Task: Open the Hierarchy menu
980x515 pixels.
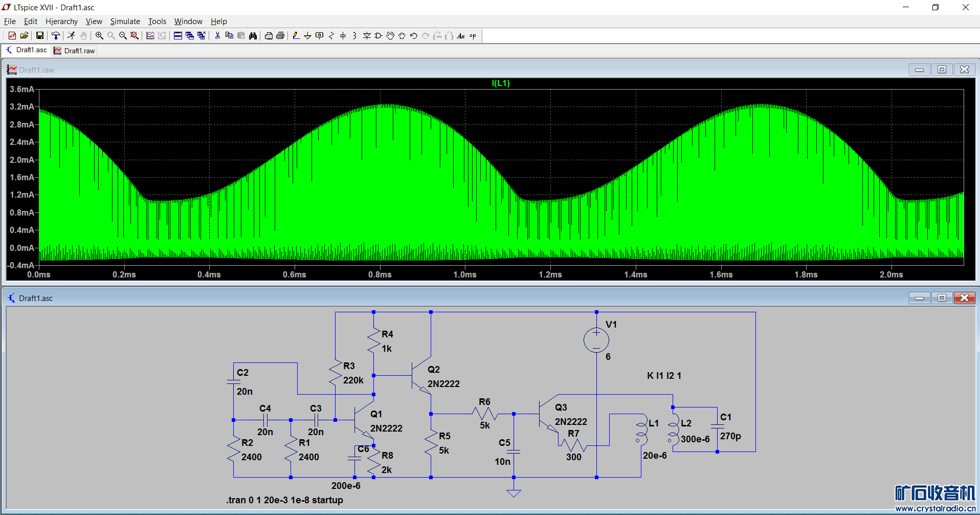Action: click(x=61, y=22)
